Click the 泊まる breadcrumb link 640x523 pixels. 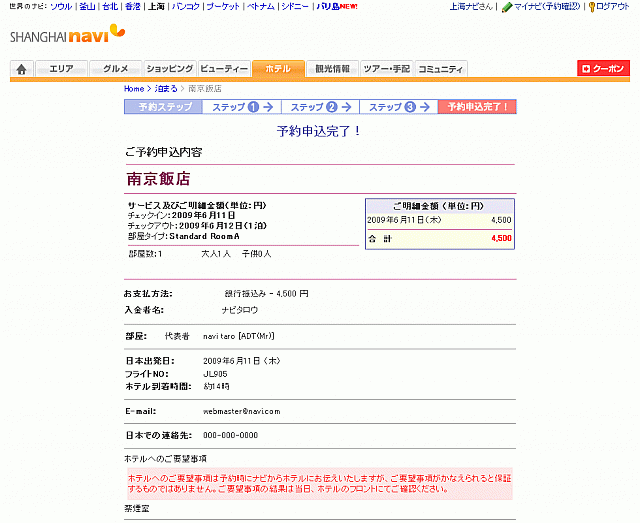tap(166, 89)
